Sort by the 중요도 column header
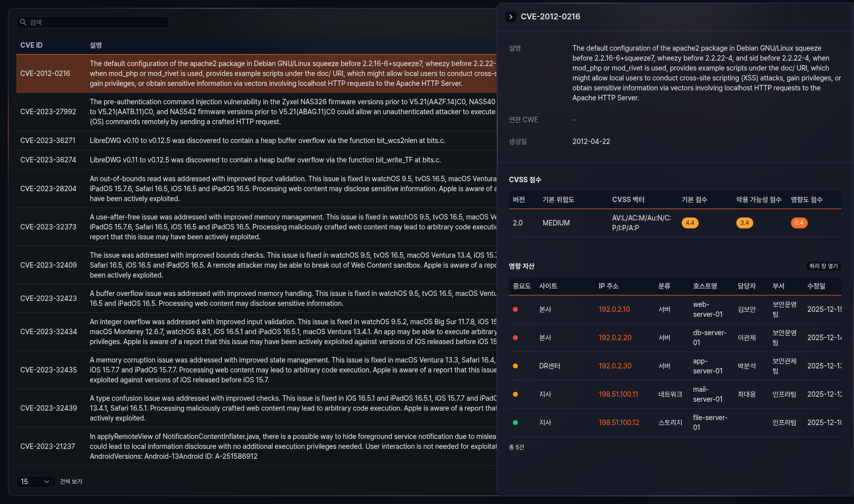This screenshot has height=504, width=854. (x=521, y=286)
